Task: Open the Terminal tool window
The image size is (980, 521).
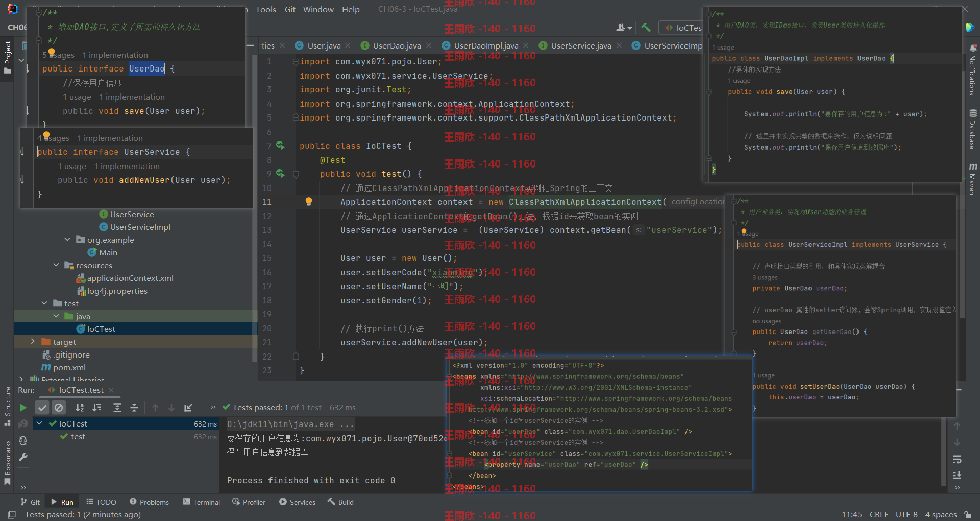Action: [x=201, y=502]
